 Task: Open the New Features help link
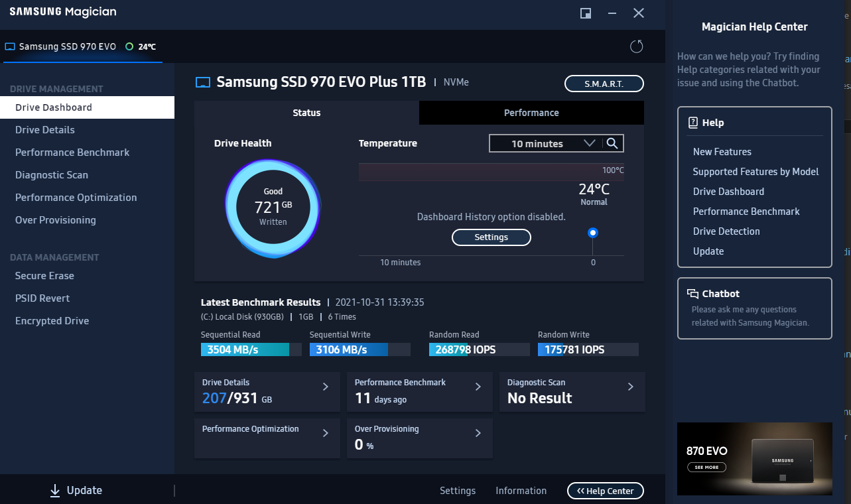point(722,152)
